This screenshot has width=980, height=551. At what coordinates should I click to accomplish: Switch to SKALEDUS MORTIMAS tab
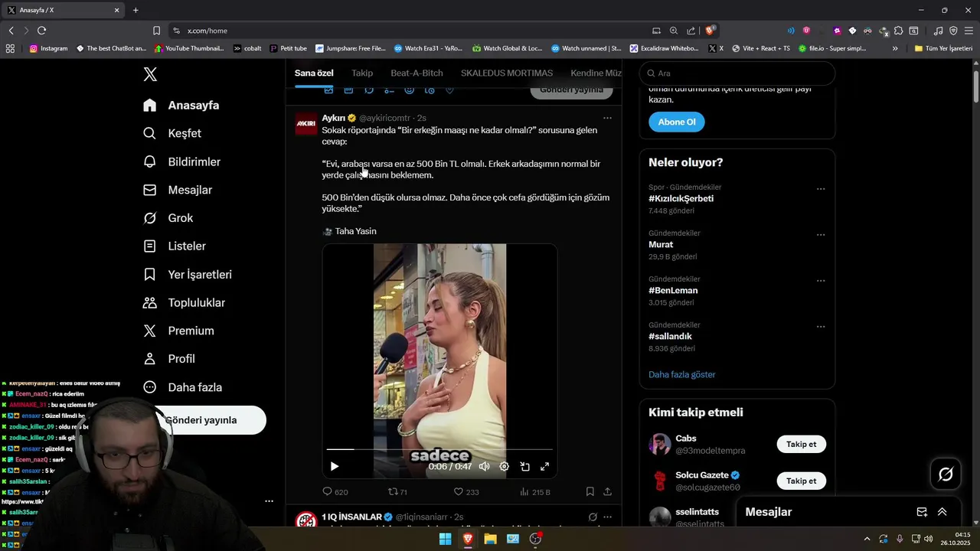507,73
